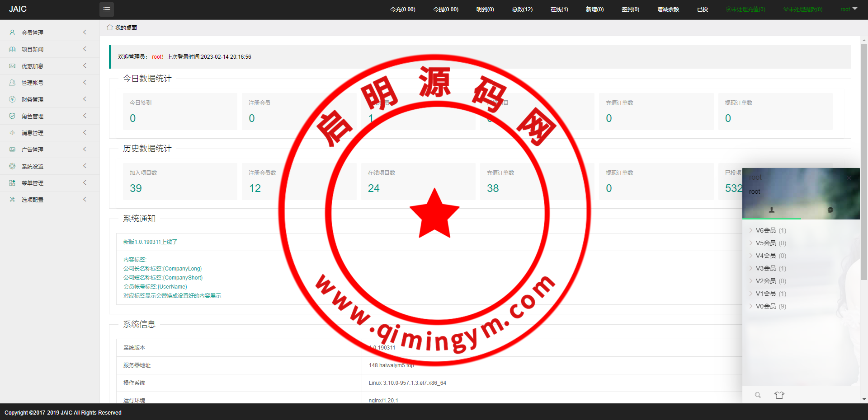868x420 pixels.
Task: Click the shield icon for 角色管理
Action: pos(12,116)
